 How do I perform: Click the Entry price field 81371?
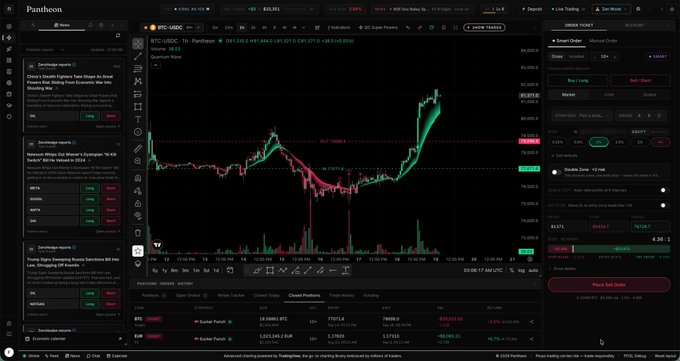tap(567, 227)
